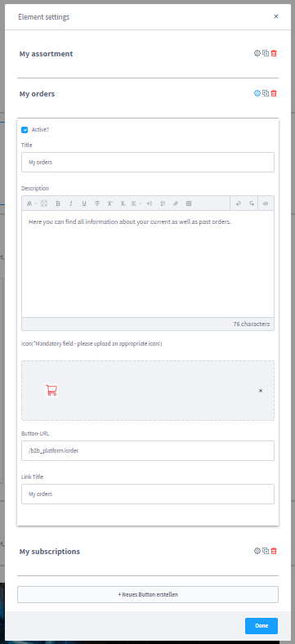Delete the My orders button

[x=275, y=93]
